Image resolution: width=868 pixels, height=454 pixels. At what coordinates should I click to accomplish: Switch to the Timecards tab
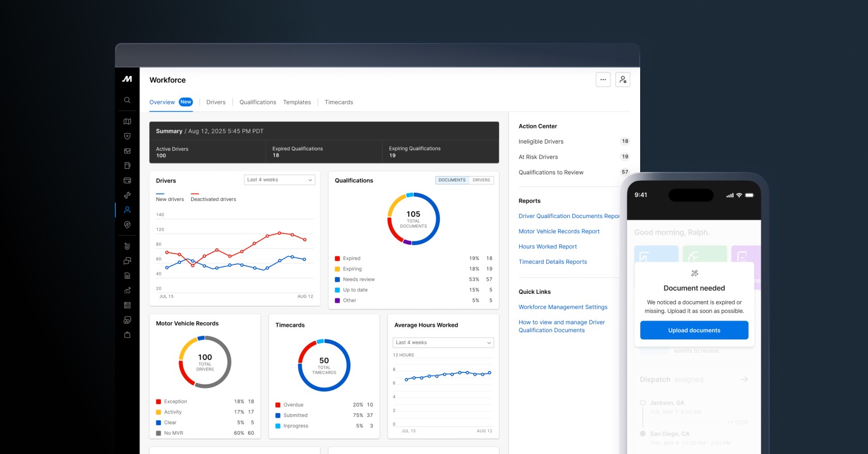(x=338, y=102)
